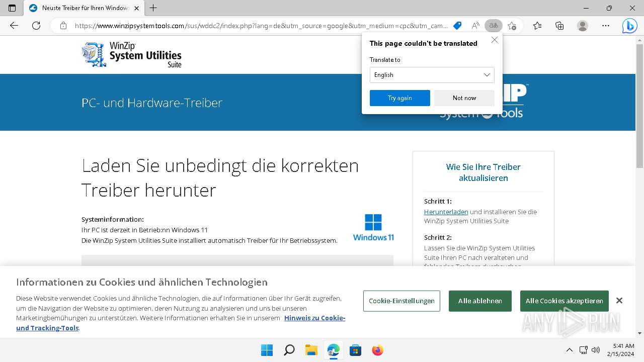View site information lock icon
Viewport: 644px width, 362px height.
[x=63, y=26]
